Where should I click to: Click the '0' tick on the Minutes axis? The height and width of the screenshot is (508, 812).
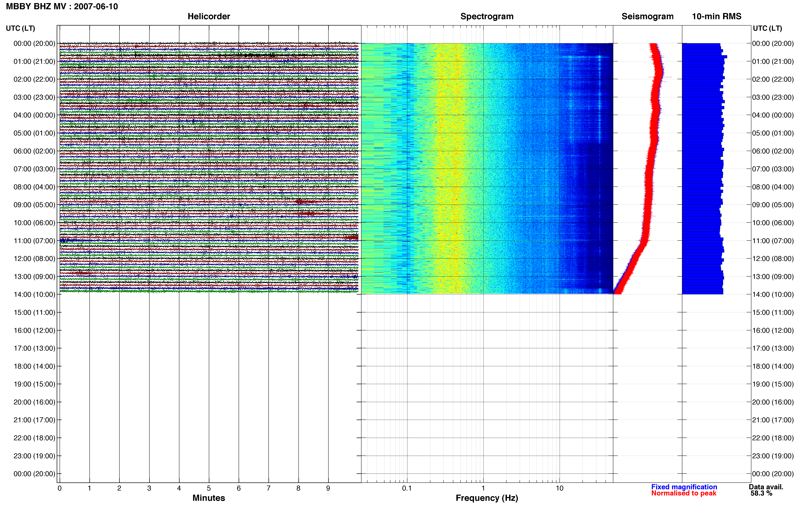click(x=59, y=488)
